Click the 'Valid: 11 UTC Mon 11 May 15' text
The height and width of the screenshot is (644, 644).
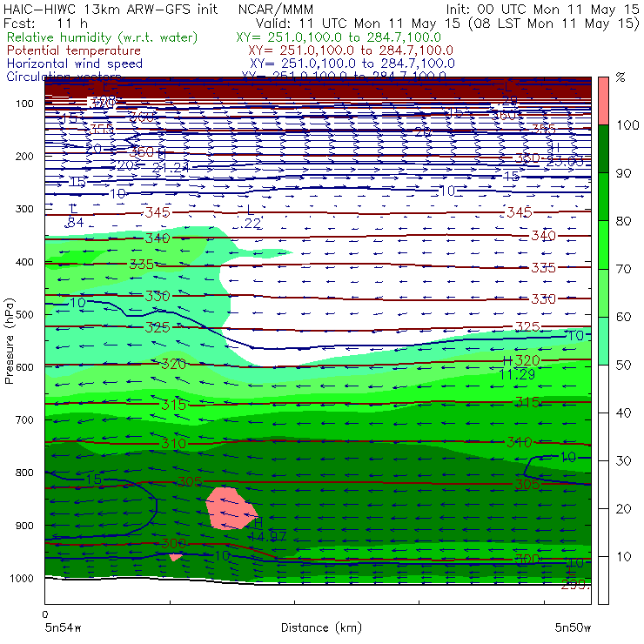point(358,23)
